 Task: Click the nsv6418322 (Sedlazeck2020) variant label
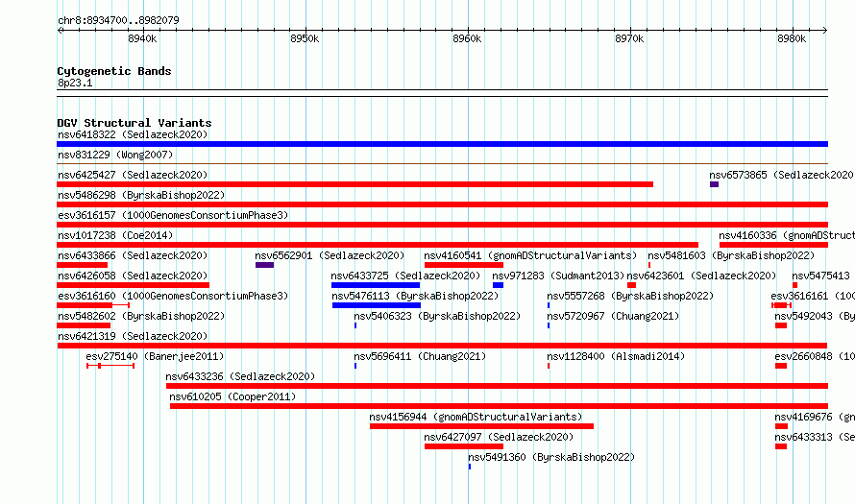(x=133, y=134)
